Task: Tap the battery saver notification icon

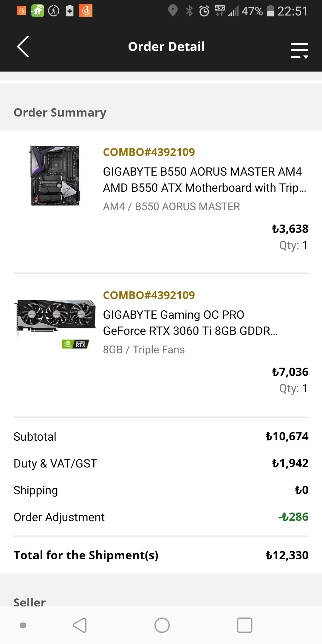Action: (70, 11)
